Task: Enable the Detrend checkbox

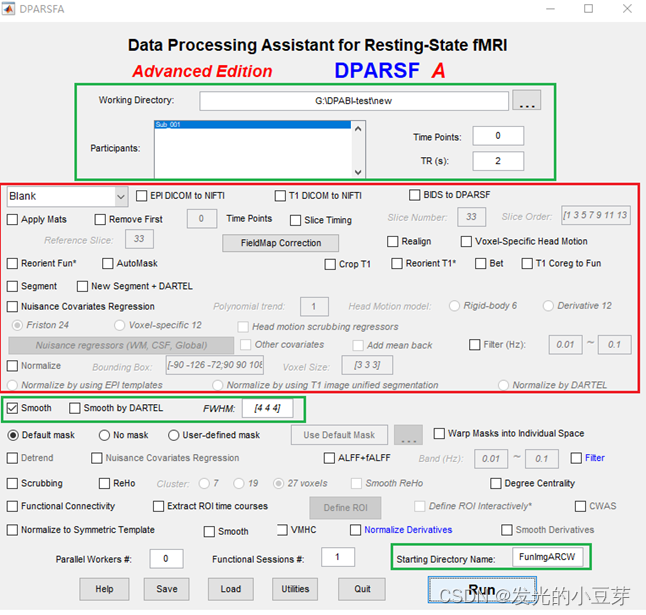Action: click(x=12, y=458)
